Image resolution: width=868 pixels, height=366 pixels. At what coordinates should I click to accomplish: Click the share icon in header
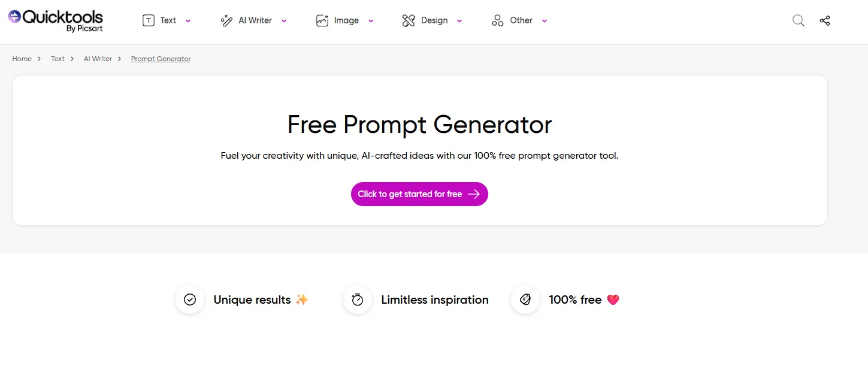(x=825, y=21)
